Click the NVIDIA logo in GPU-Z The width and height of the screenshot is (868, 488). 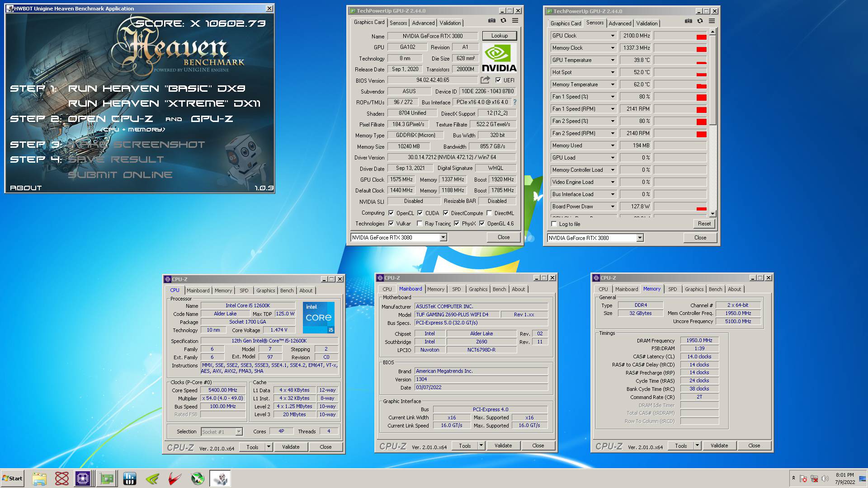pyautogui.click(x=499, y=58)
